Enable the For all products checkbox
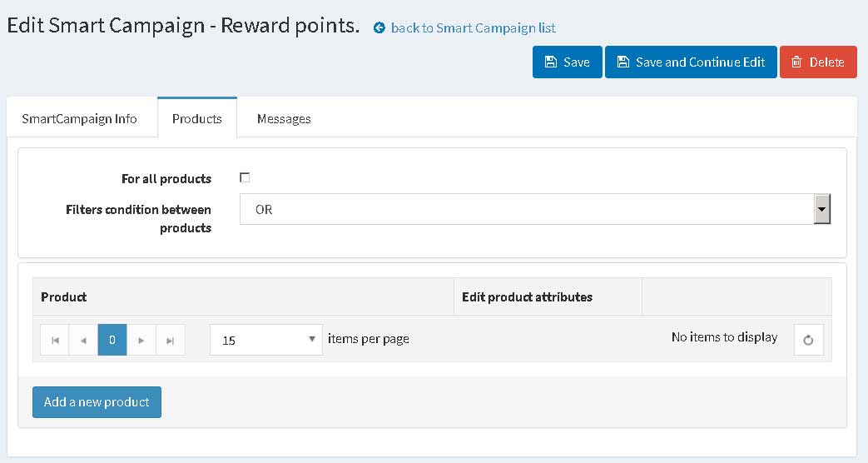Image resolution: width=868 pixels, height=463 pixels. [x=245, y=177]
